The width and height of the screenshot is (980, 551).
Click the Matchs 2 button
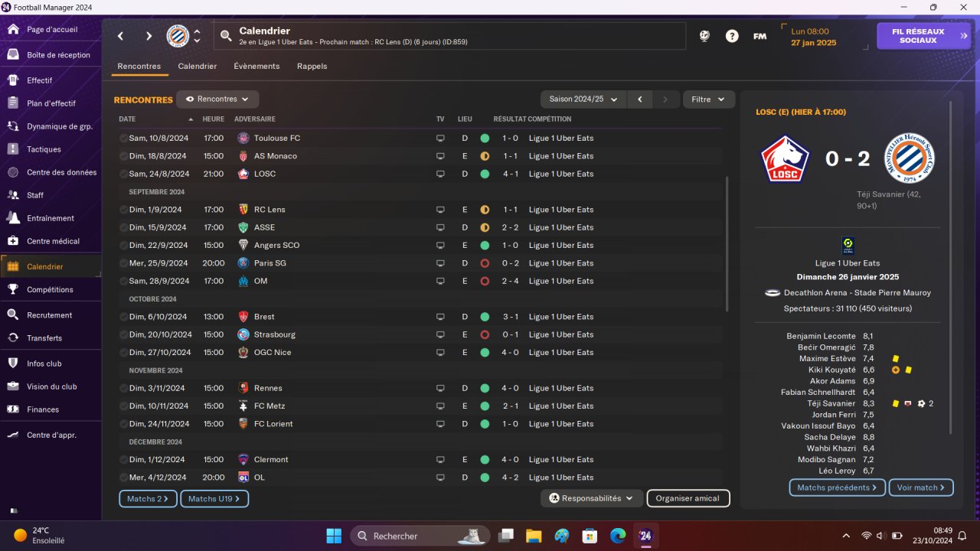coord(148,499)
